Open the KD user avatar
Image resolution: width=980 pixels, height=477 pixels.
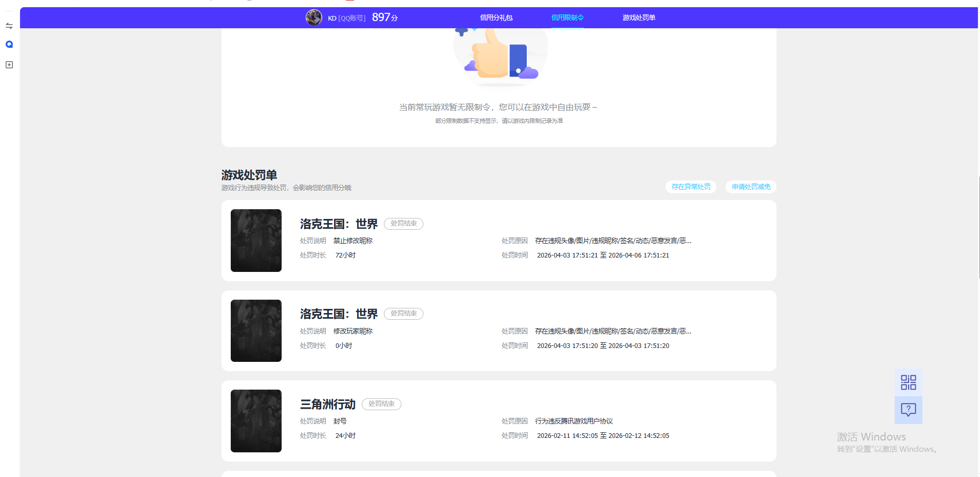314,17
